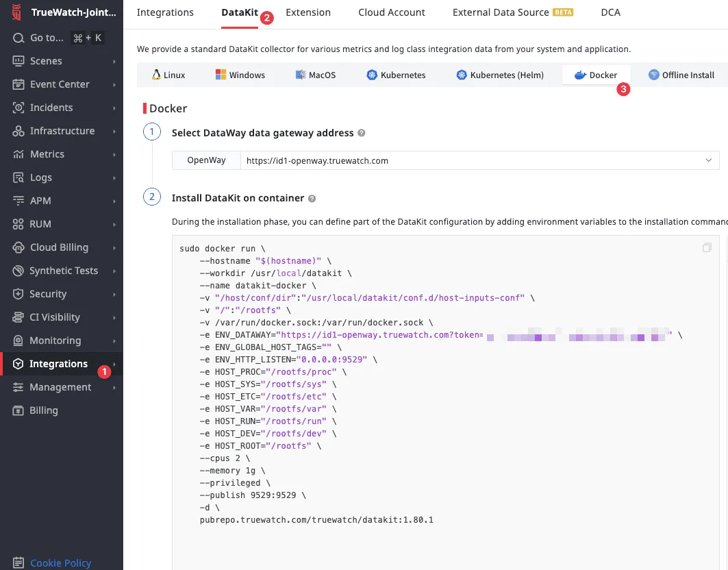Select the Kubernetes (Helm) install tab

tap(500, 75)
